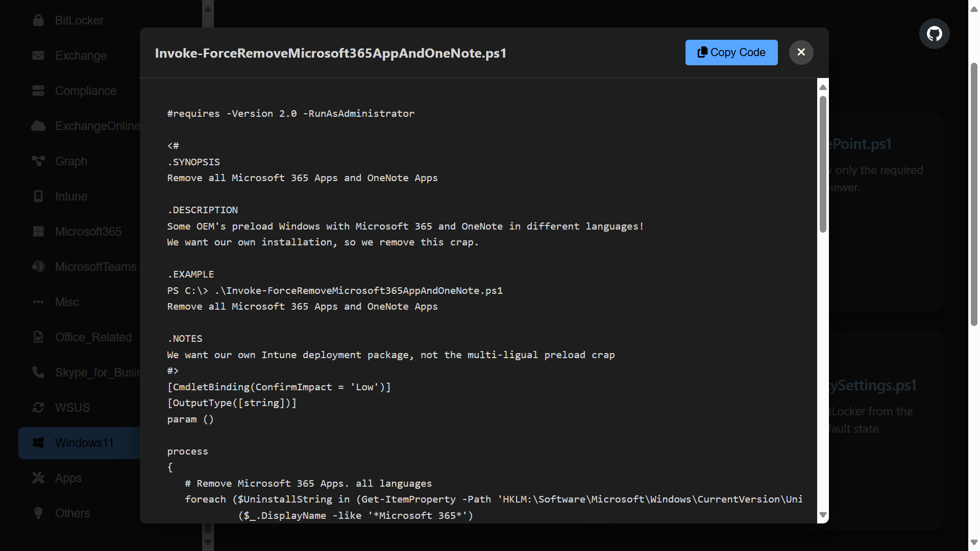Click the BitLocker lock icon in the sidebar
Viewport: 980px width, 551px height.
tap(38, 20)
